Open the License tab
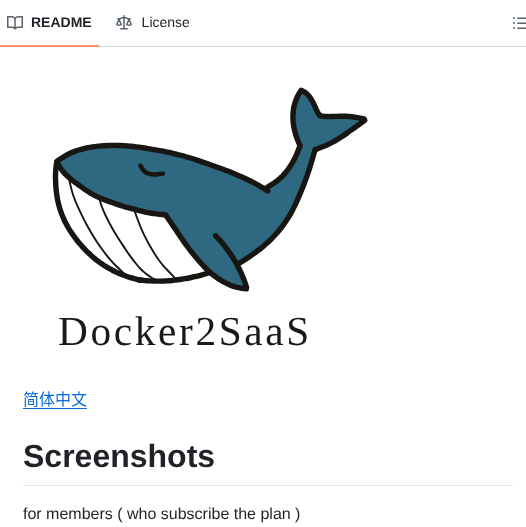 [153, 23]
